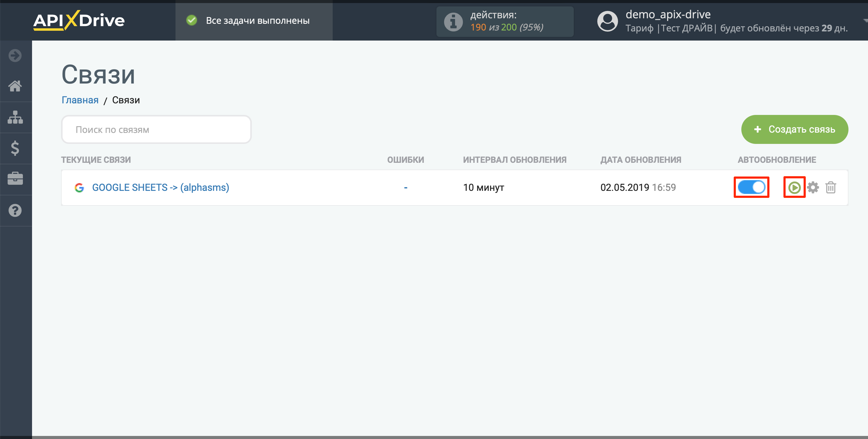Delete the Google Sheets connection with trash icon
The height and width of the screenshot is (439, 868).
[830, 187]
